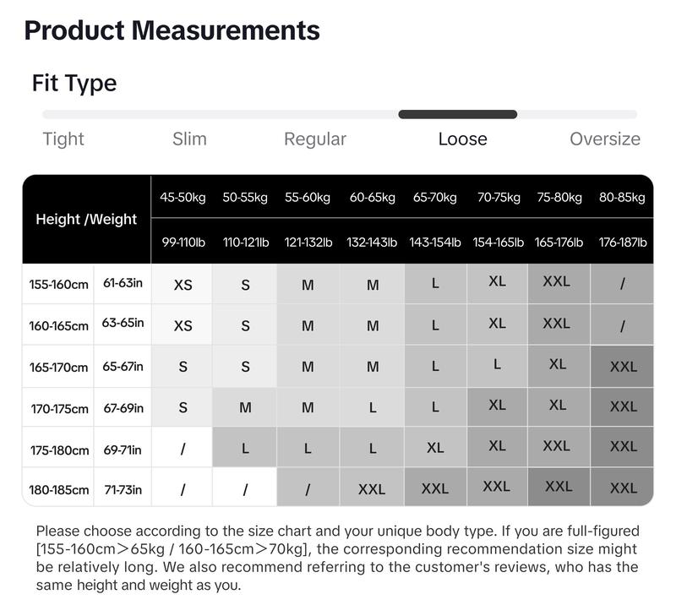Select the 180-185cm height row label

[58, 490]
